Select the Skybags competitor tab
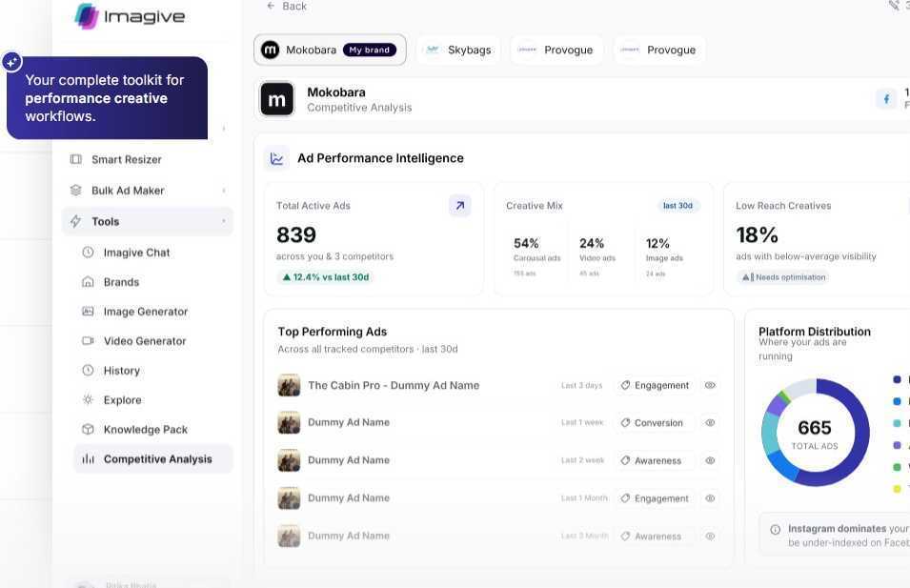 tap(458, 50)
